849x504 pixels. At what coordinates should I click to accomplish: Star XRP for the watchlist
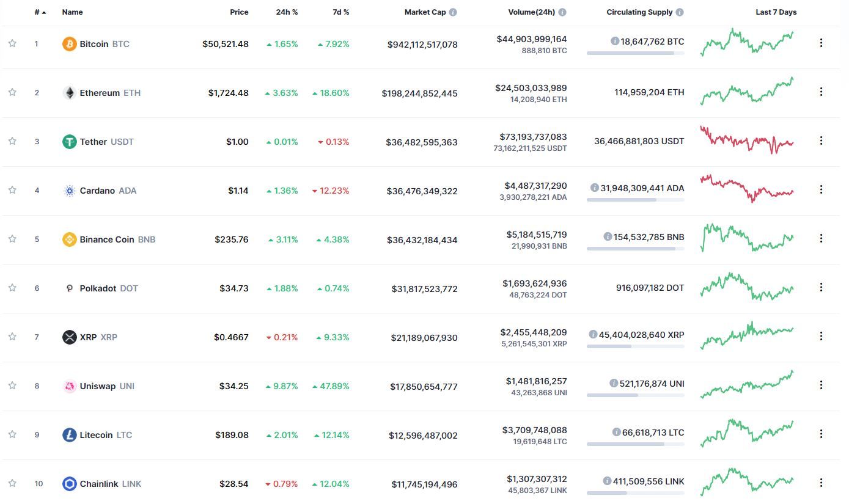point(12,337)
